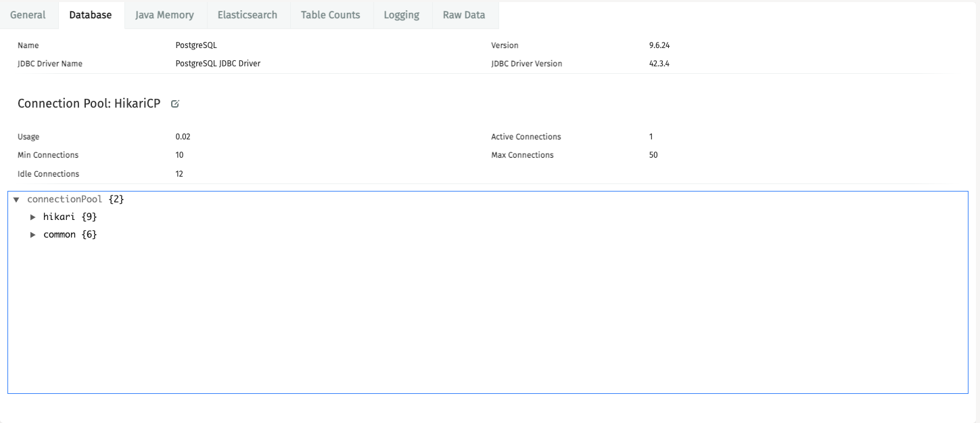The height and width of the screenshot is (423, 980).
Task: Switch to the Logging tab
Action: pyautogui.click(x=401, y=14)
